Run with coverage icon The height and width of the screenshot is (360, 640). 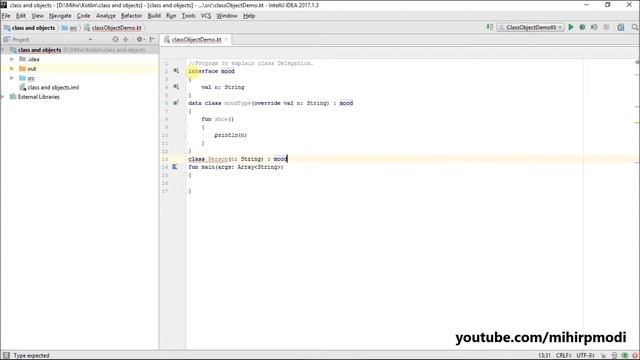click(594, 27)
